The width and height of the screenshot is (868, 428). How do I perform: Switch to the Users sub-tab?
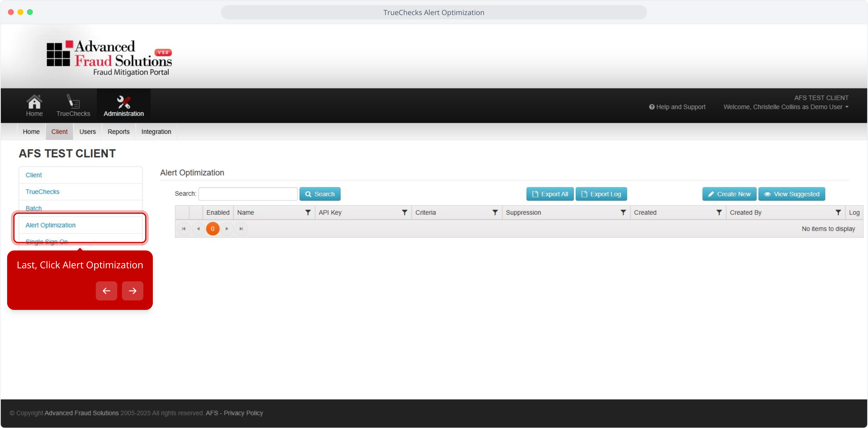point(88,132)
